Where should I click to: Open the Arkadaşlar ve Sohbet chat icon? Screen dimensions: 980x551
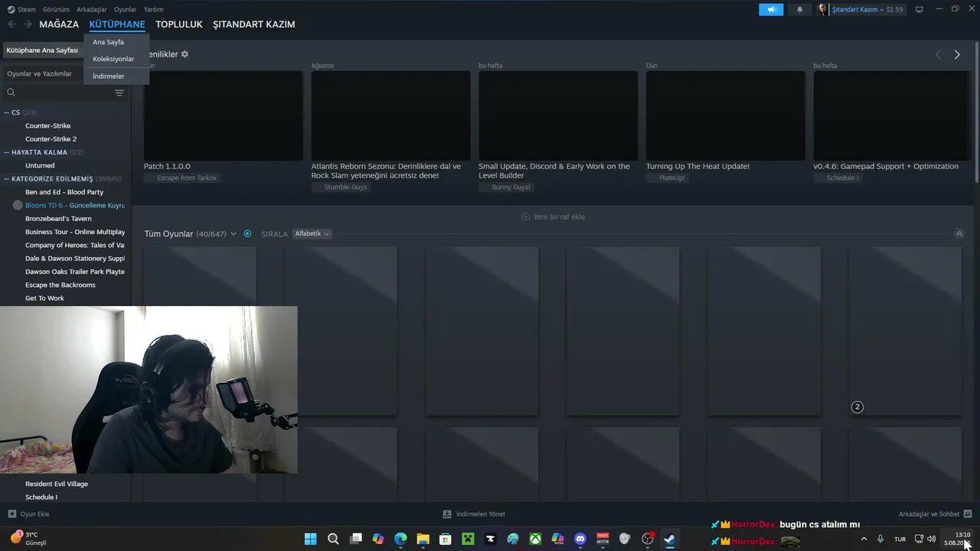968,514
